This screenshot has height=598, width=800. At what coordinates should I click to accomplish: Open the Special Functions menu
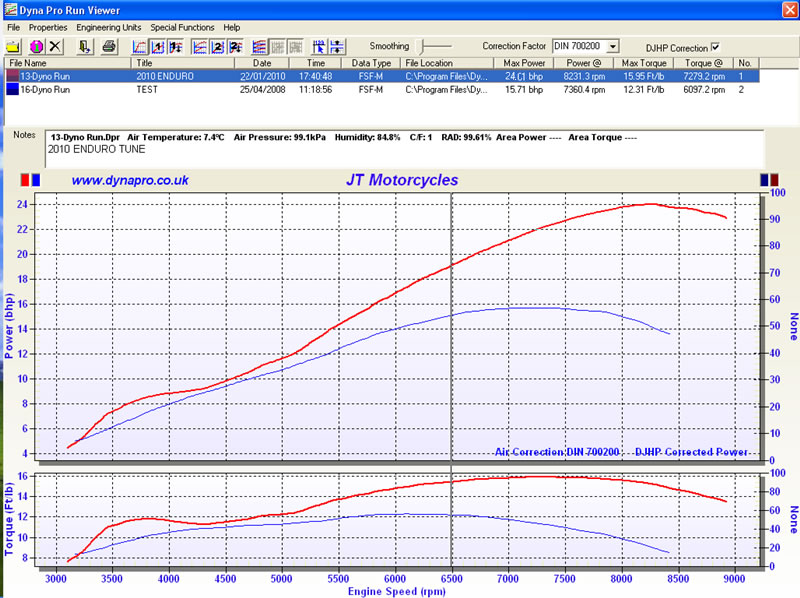click(x=182, y=28)
